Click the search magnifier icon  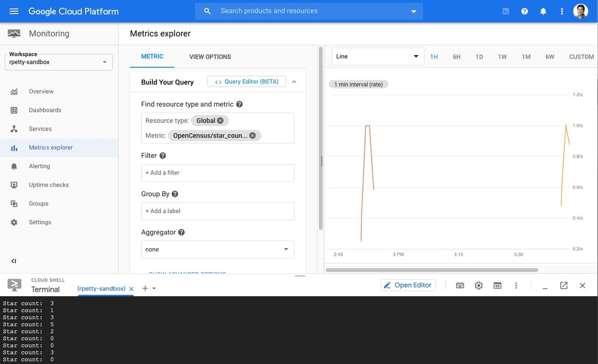pos(207,11)
